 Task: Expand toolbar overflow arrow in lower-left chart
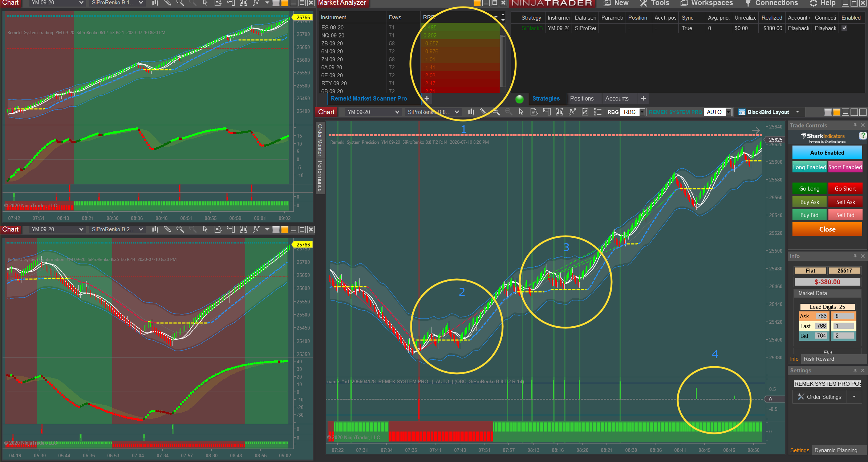[267, 229]
